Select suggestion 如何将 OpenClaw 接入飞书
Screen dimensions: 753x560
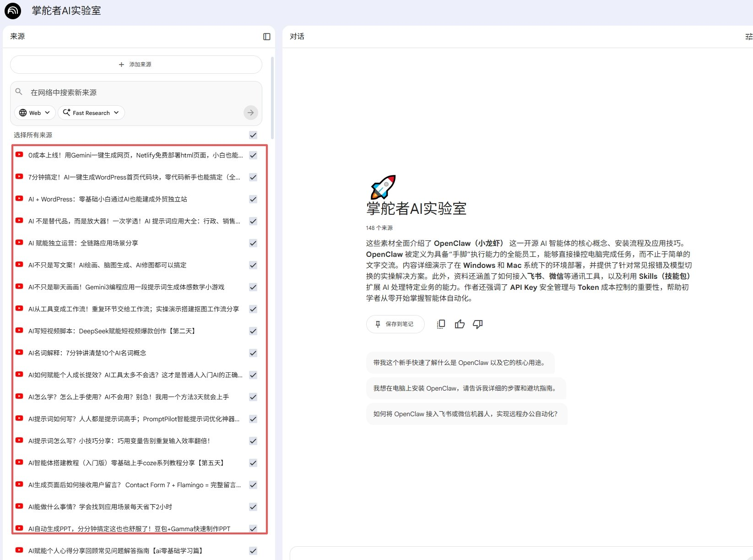[466, 414]
